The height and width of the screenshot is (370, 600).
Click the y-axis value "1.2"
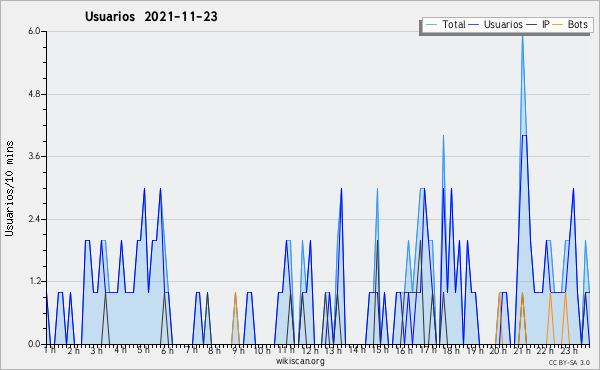[x=34, y=282]
